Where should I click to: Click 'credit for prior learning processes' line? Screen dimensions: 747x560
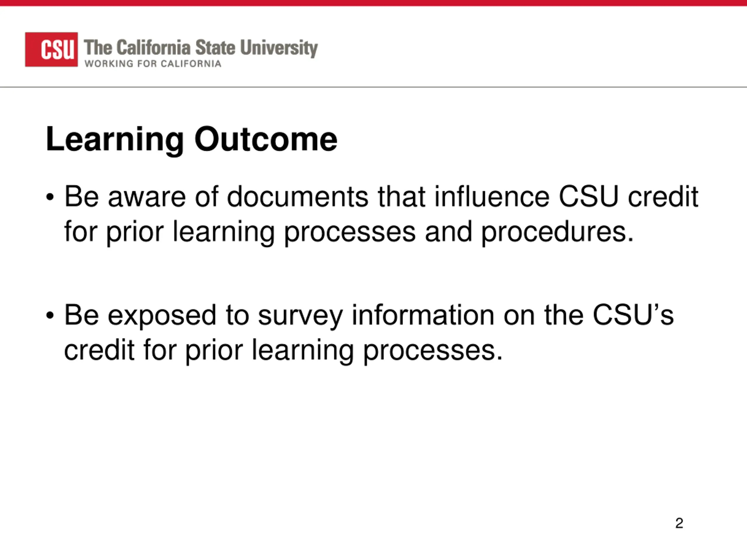(x=283, y=351)
